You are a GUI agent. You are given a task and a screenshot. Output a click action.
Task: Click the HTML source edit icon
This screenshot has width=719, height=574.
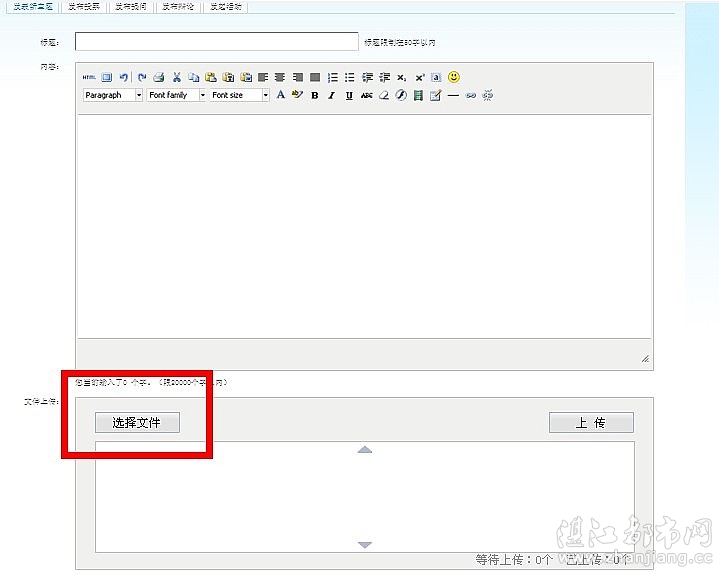(89, 77)
